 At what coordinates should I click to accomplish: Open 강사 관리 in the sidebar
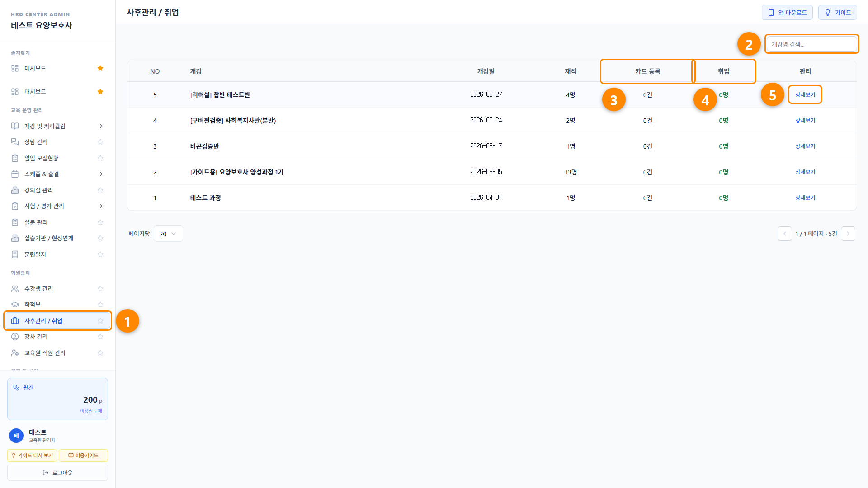pos(57,337)
